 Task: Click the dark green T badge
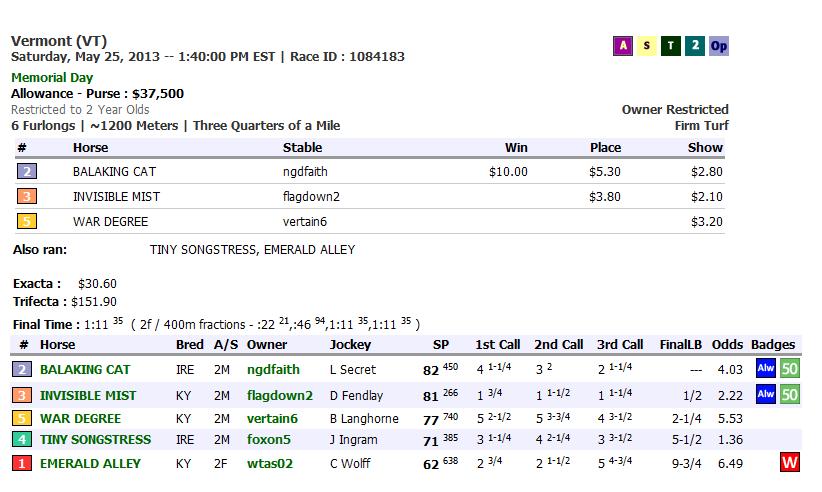pos(671,46)
